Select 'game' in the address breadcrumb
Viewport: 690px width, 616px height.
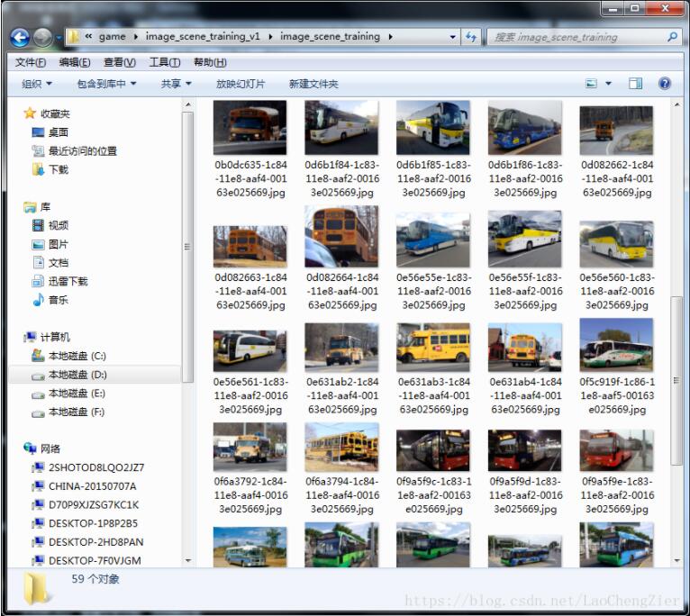[113, 37]
